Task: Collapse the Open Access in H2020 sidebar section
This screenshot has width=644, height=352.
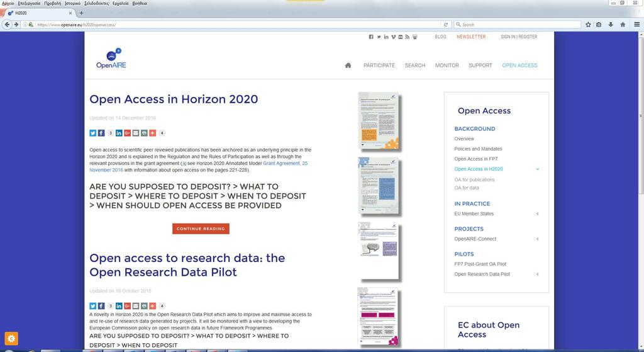Action: click(x=537, y=169)
